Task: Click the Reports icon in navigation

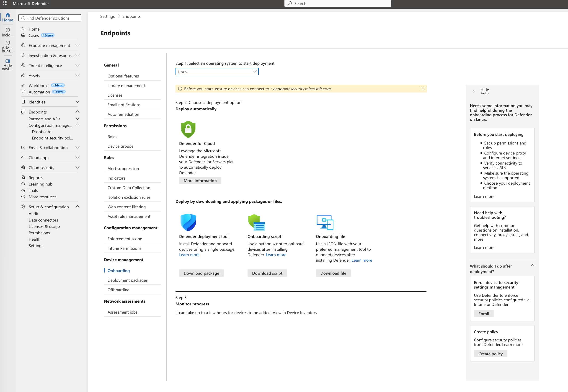Action: tap(23, 177)
